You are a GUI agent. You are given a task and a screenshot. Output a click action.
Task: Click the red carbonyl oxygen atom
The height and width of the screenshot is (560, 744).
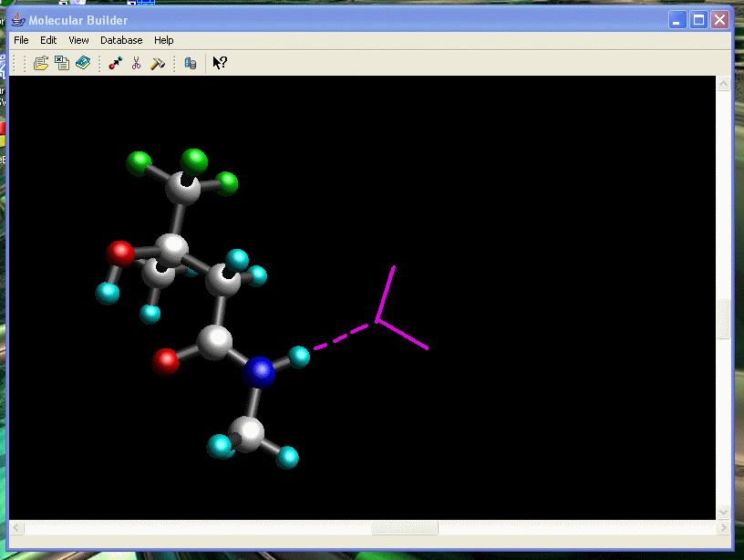[x=166, y=361]
